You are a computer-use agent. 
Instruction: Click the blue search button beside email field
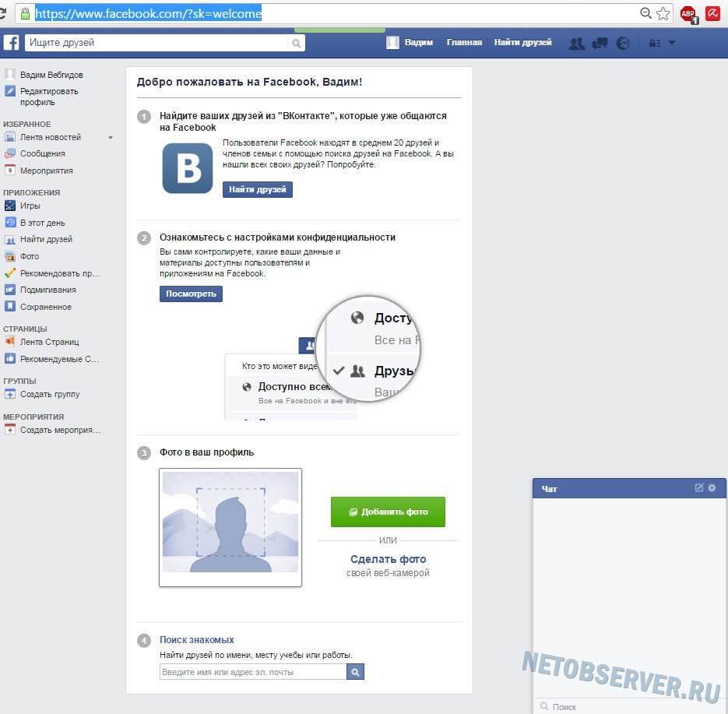(355, 672)
